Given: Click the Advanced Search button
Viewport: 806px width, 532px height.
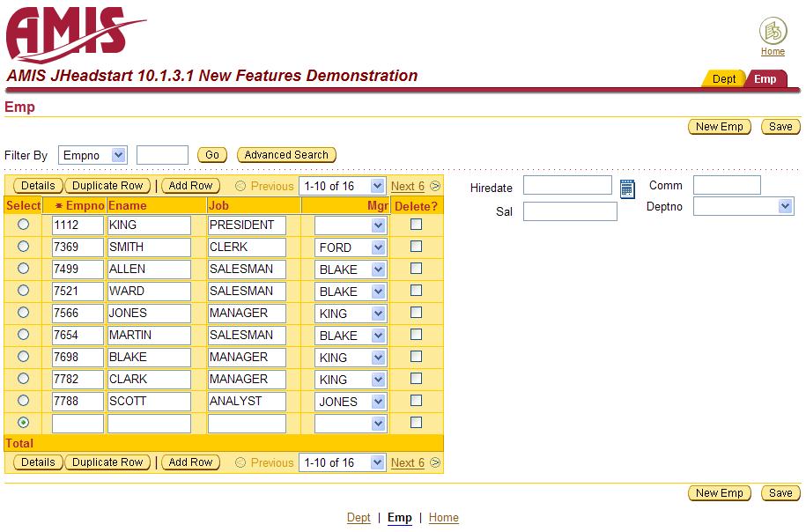Looking at the screenshot, I should click(286, 155).
